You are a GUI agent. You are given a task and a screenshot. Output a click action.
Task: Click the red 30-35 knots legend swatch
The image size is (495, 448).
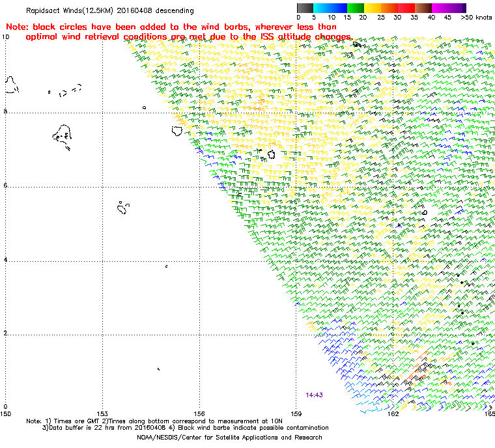coord(406,8)
